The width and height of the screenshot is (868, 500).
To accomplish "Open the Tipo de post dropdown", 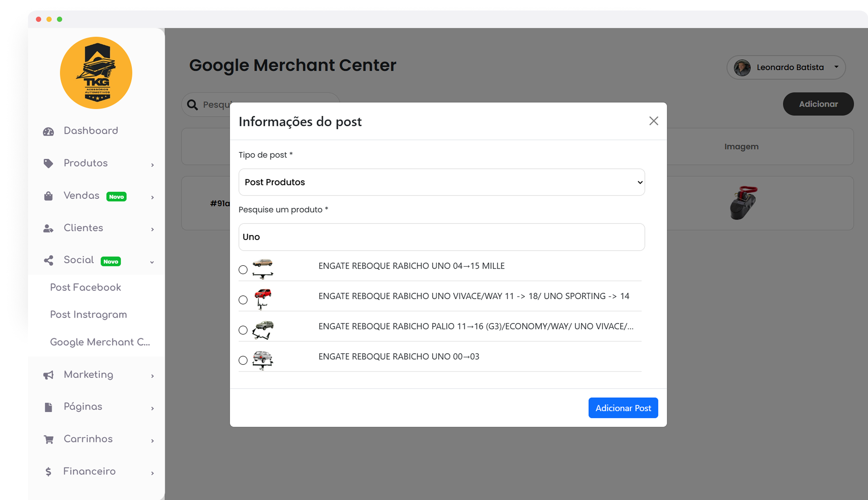I will click(x=441, y=182).
